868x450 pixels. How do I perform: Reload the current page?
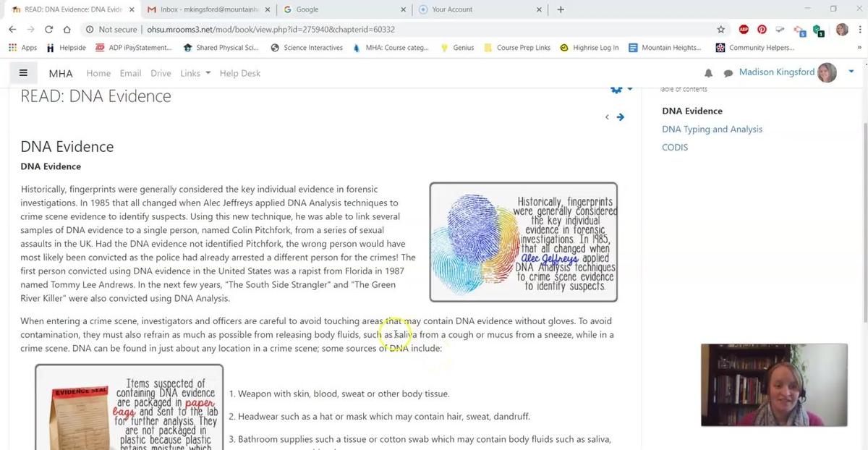(48, 29)
